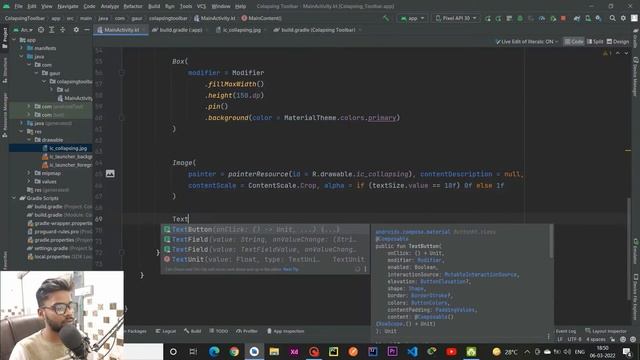Image resolution: width=640 pixels, height=360 pixels.
Task: Open the AVD Manager device icon
Action: click(588, 18)
